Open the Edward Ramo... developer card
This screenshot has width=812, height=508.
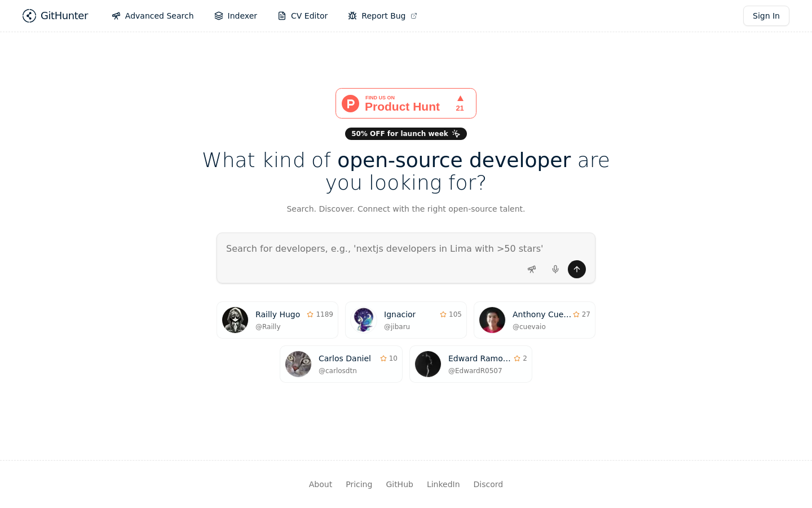pyautogui.click(x=471, y=364)
